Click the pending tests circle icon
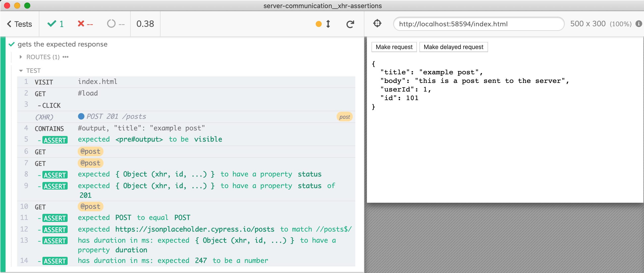The width and height of the screenshot is (644, 273). tap(111, 24)
